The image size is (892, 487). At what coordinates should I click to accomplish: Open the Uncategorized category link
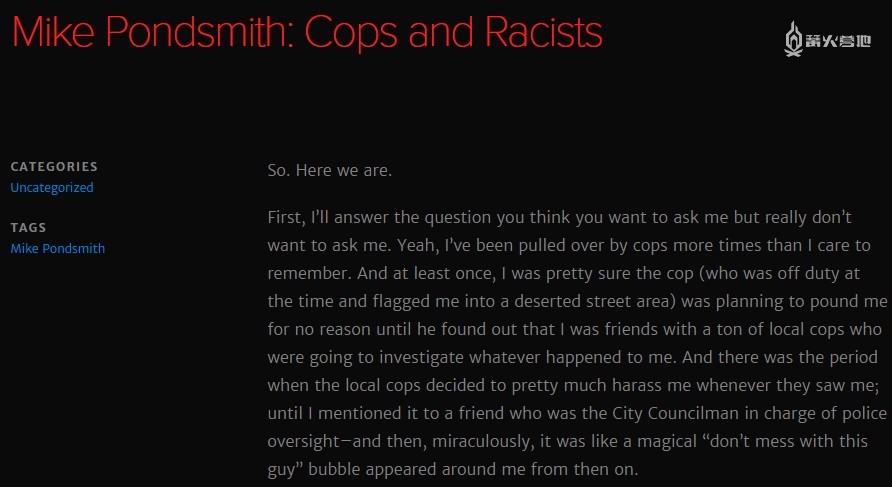point(52,188)
